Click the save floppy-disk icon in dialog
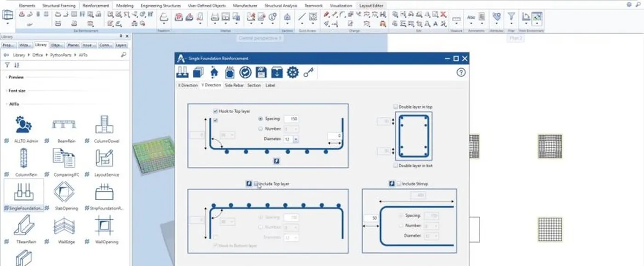 (x=261, y=72)
